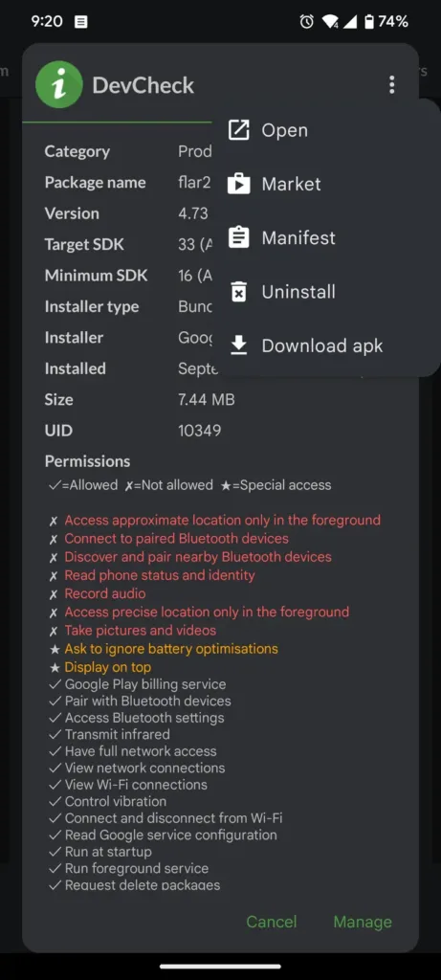Tap the Take pictures and videos permission

[x=141, y=630]
